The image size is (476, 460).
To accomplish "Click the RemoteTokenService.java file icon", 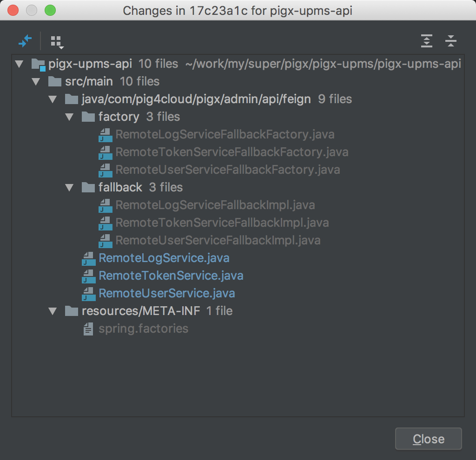I will 89,276.
